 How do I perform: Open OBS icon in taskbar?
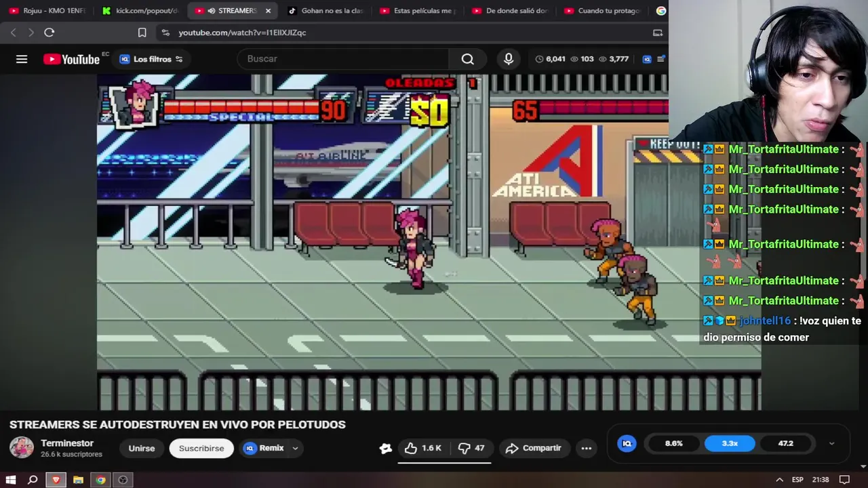(123, 480)
